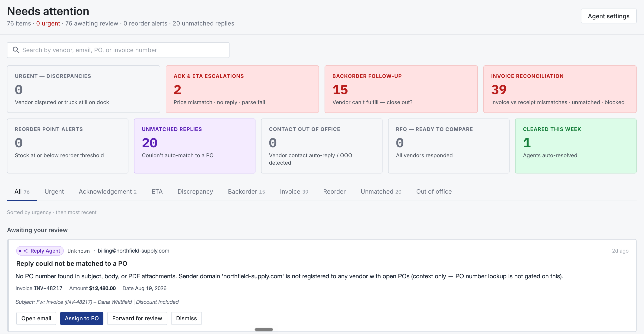
Task: Click '20 unmatched replies' in the header summary
Action: coord(203,23)
